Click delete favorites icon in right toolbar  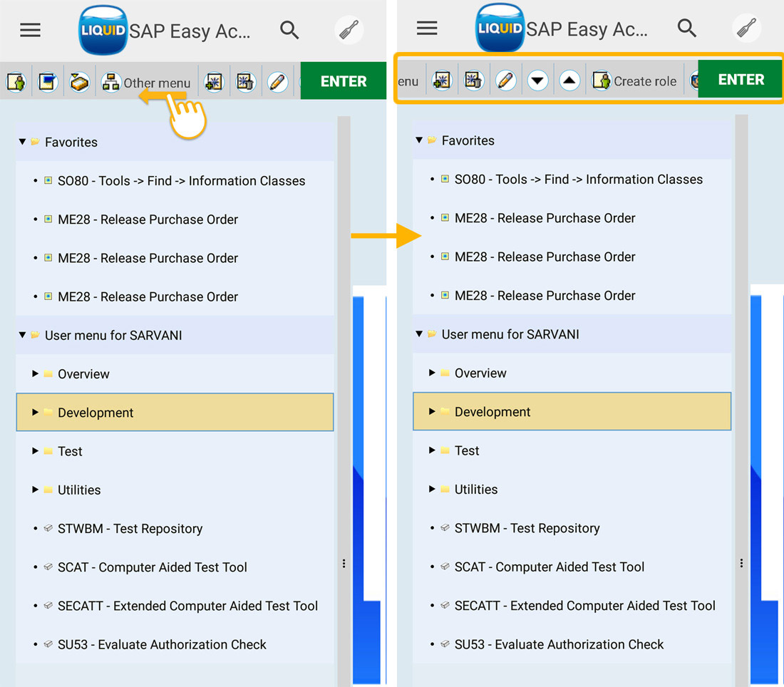coord(474,81)
